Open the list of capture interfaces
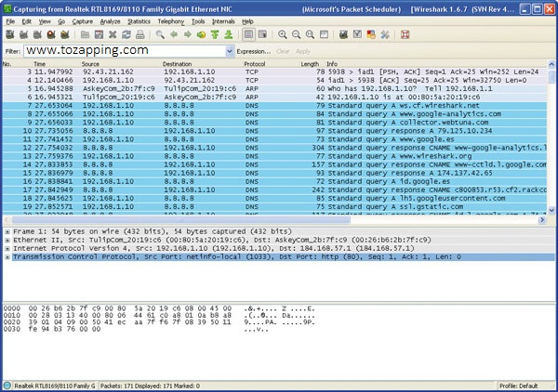This screenshot has height=392, width=558. (x=10, y=34)
